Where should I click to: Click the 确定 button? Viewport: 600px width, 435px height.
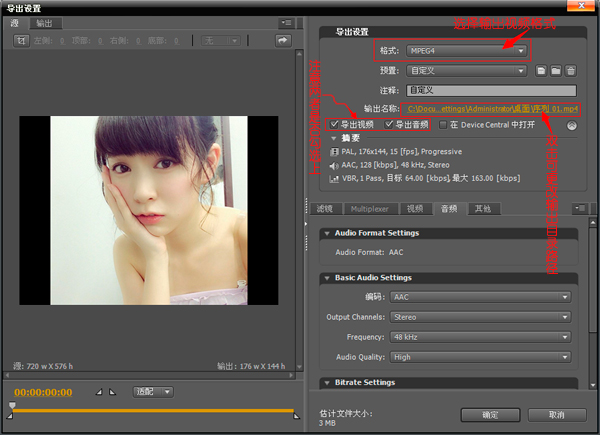click(x=490, y=415)
